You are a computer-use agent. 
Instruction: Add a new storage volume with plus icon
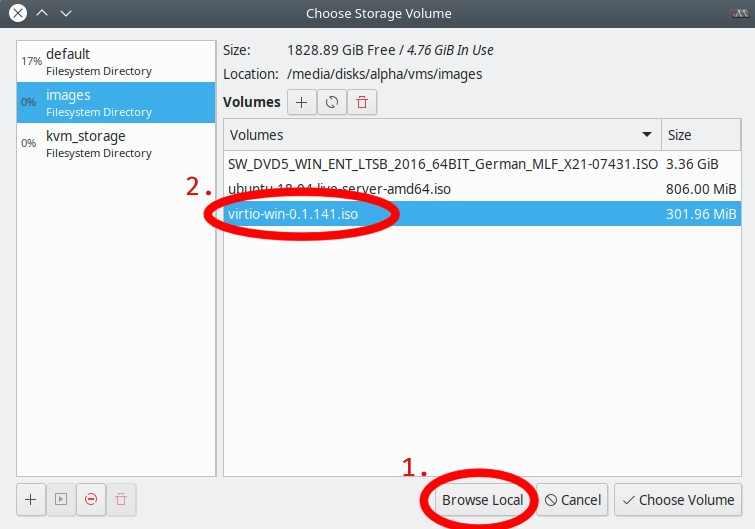[302, 102]
